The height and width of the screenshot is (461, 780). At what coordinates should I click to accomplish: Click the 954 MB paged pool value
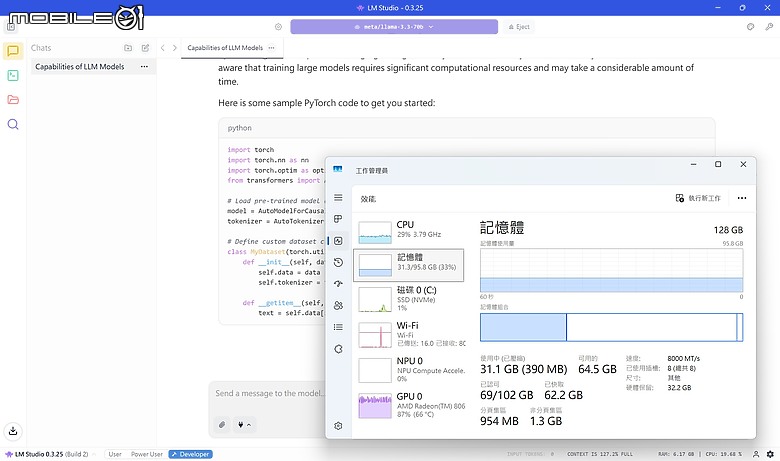pyautogui.click(x=499, y=421)
